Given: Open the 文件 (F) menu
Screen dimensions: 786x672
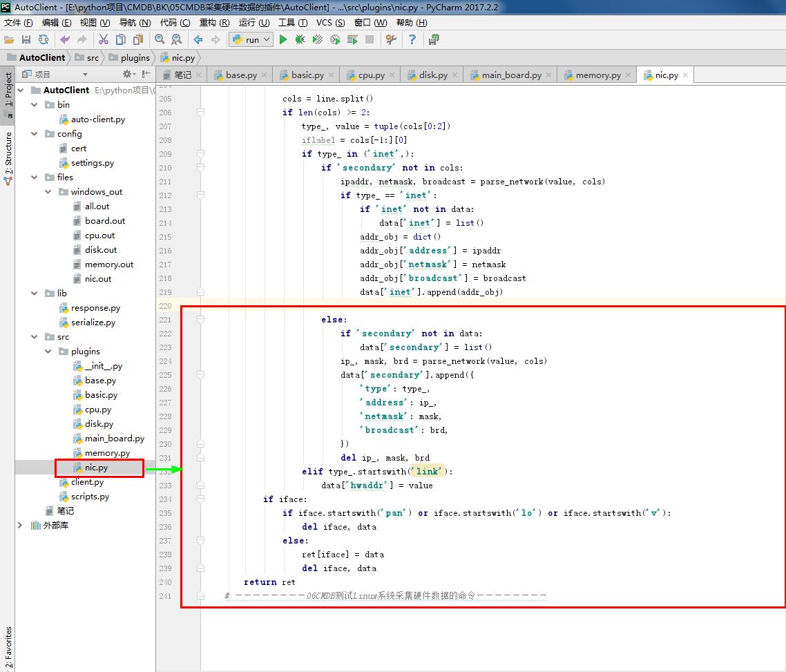Looking at the screenshot, I should pos(18,23).
